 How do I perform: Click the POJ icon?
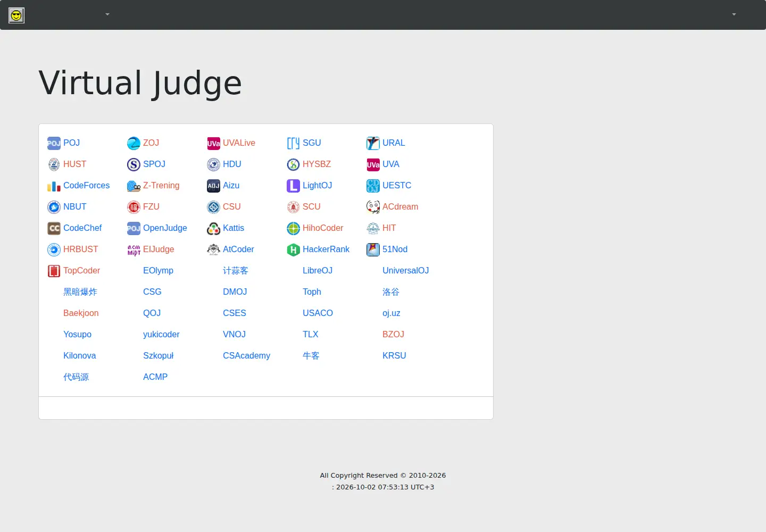coord(54,143)
